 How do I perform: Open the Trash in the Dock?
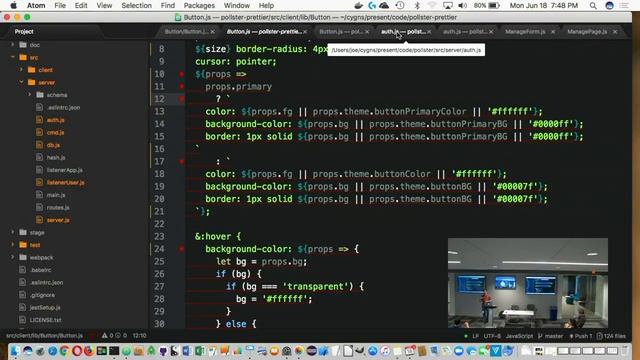coord(625,351)
